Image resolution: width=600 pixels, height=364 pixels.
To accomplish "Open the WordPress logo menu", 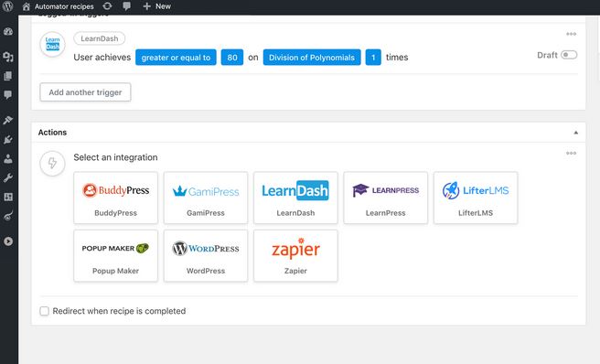I will tap(7, 6).
